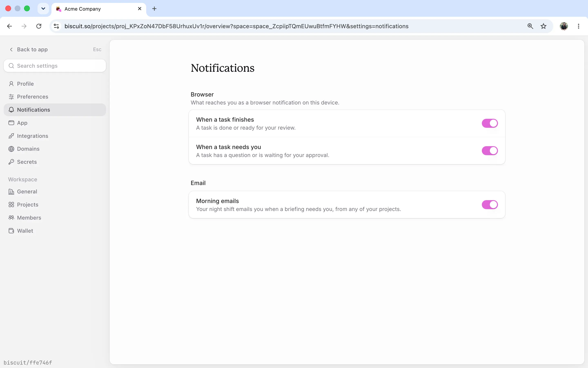Open the site information icon in address bar
This screenshot has height=368, width=588.
click(56, 26)
